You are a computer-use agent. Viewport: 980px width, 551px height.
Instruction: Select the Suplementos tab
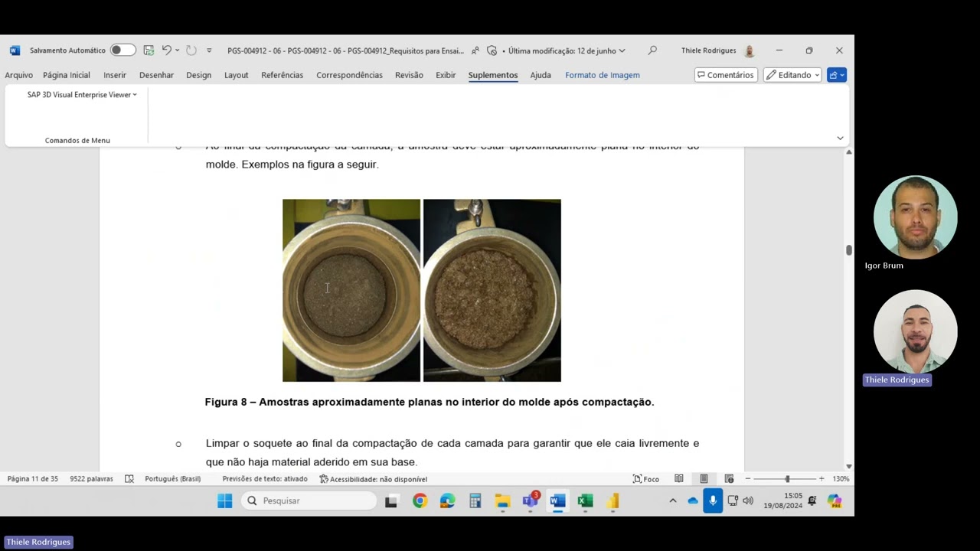pyautogui.click(x=493, y=75)
